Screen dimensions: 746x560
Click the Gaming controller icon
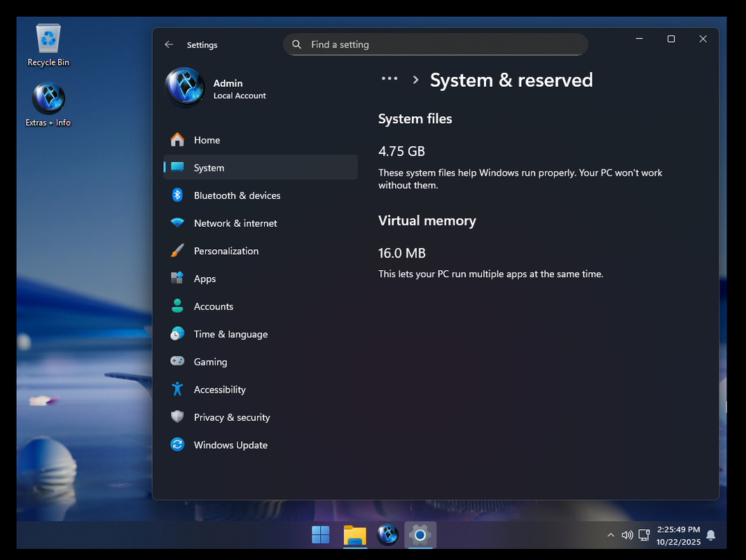tap(177, 360)
